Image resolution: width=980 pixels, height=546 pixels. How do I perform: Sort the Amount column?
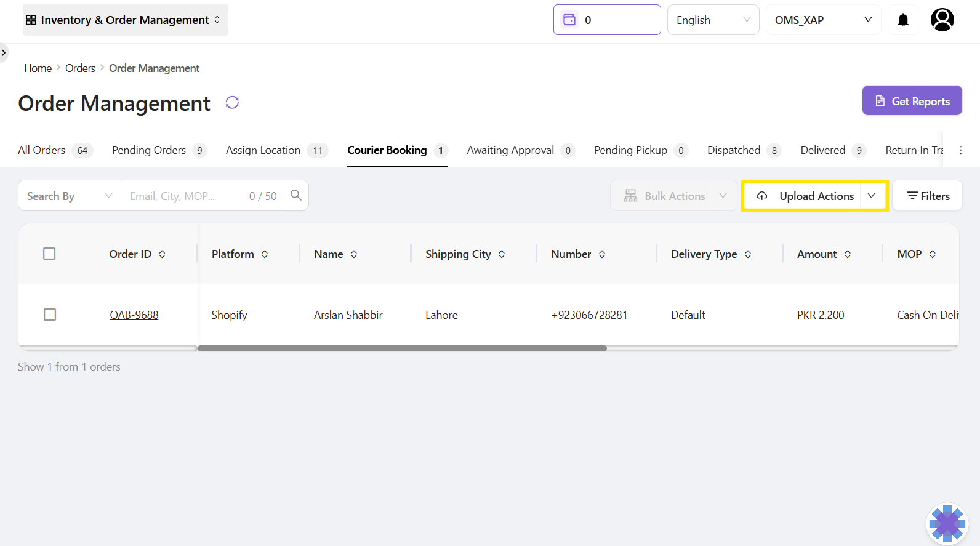pos(848,254)
